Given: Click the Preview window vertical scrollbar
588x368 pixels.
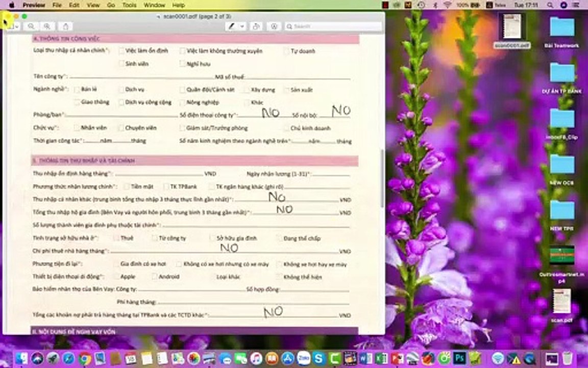Looking at the screenshot, I should pos(382,178).
